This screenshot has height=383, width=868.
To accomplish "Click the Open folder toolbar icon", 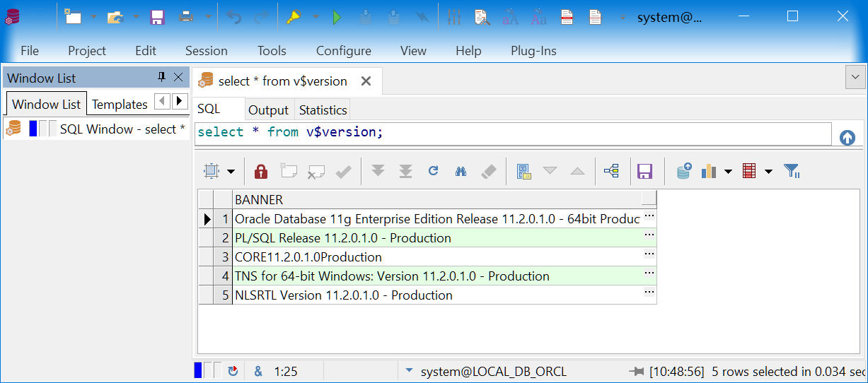I will point(115,17).
